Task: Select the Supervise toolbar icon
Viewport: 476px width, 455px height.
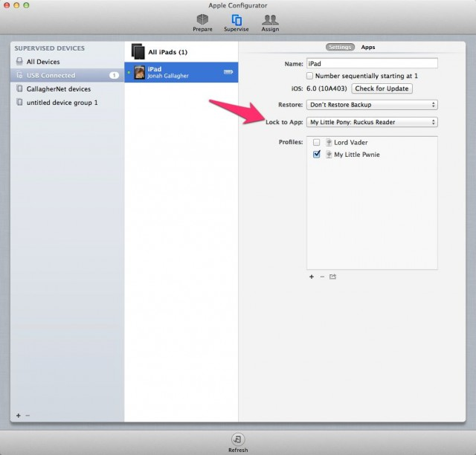Action: [x=237, y=23]
